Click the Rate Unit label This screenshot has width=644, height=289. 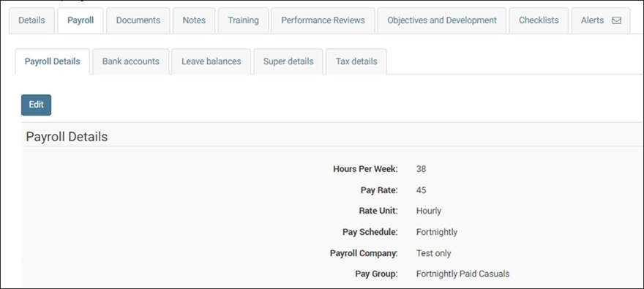(378, 211)
